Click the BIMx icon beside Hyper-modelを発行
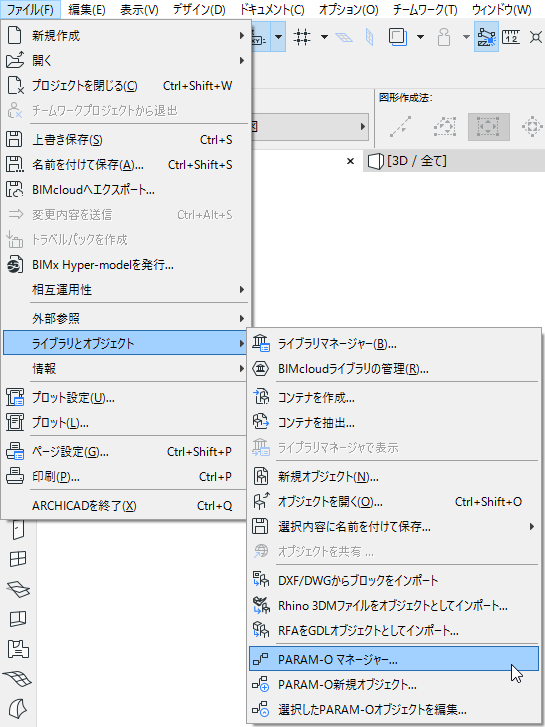The width and height of the screenshot is (545, 727). click(15, 265)
